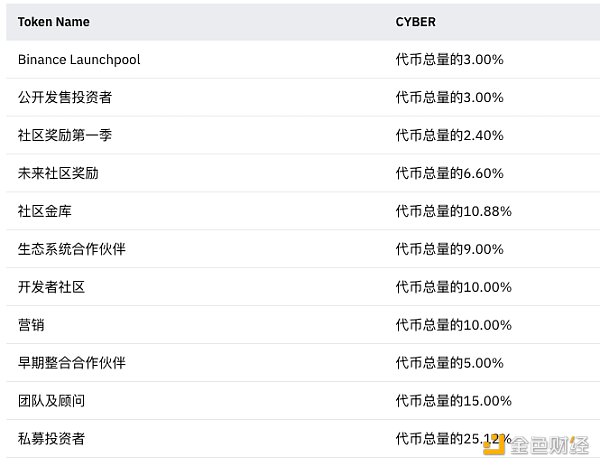Select the 社区金库 row label
This screenshot has width=600, height=466.
[x=45, y=211]
